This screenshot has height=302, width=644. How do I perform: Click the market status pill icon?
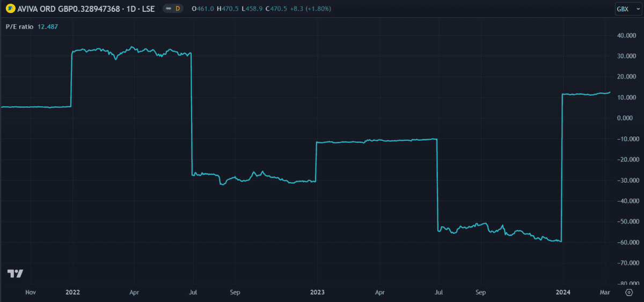point(168,9)
